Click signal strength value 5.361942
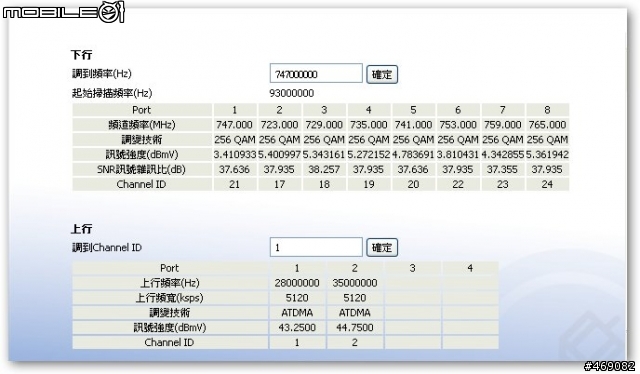 tap(547, 155)
